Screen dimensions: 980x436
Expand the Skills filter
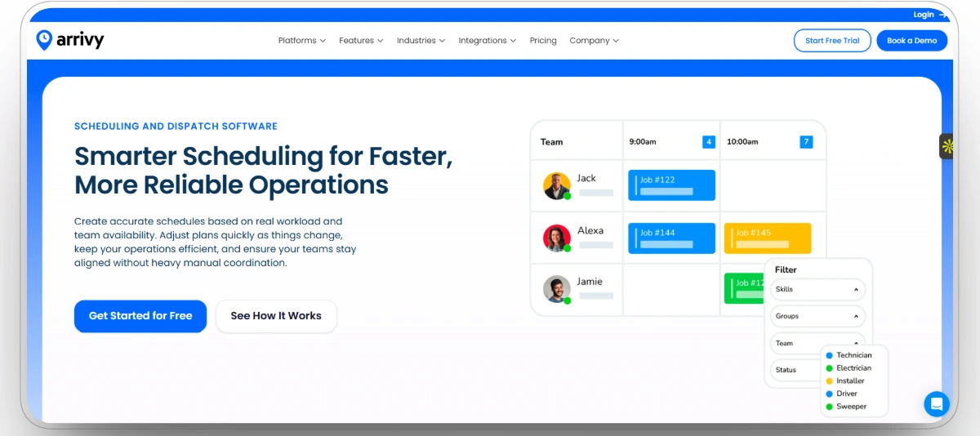pyautogui.click(x=817, y=289)
